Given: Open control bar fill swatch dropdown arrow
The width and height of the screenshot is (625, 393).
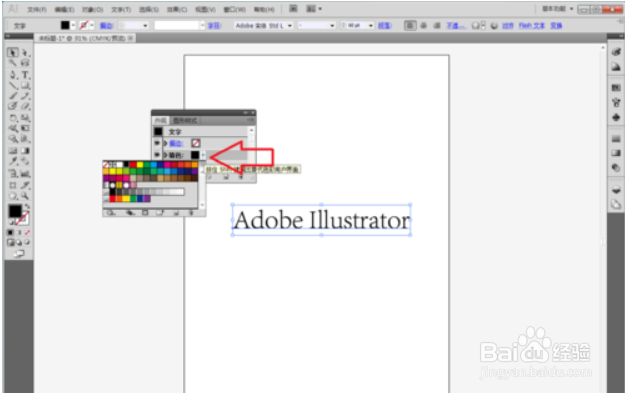Looking at the screenshot, I should pos(73,26).
